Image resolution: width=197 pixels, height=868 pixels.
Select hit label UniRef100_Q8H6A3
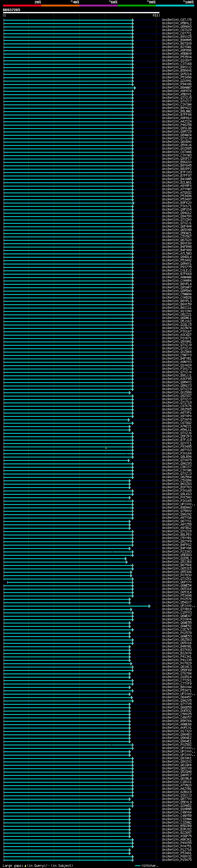(x=177, y=26)
